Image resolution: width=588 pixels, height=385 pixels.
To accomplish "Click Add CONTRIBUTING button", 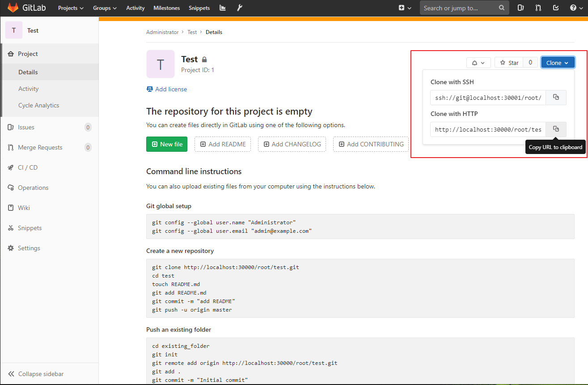I will point(371,144).
